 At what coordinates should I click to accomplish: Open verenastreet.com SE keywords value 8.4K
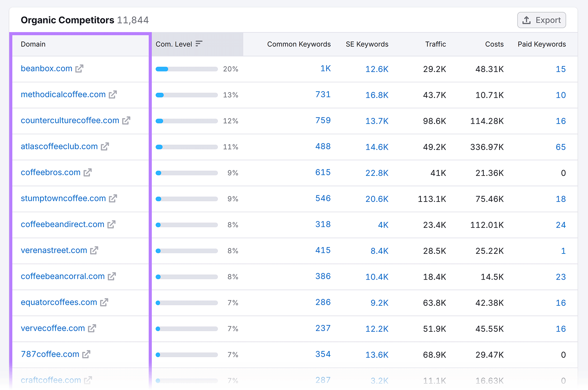coord(379,251)
